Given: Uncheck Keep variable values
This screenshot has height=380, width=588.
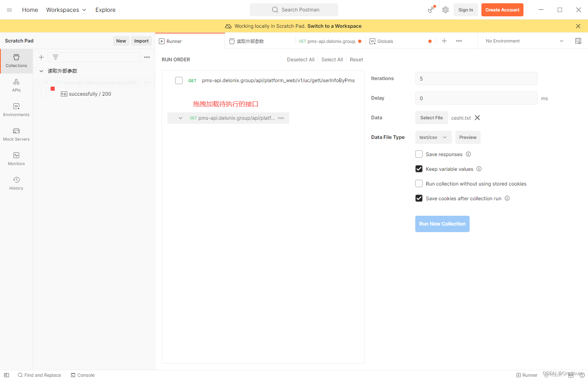Looking at the screenshot, I should (419, 169).
